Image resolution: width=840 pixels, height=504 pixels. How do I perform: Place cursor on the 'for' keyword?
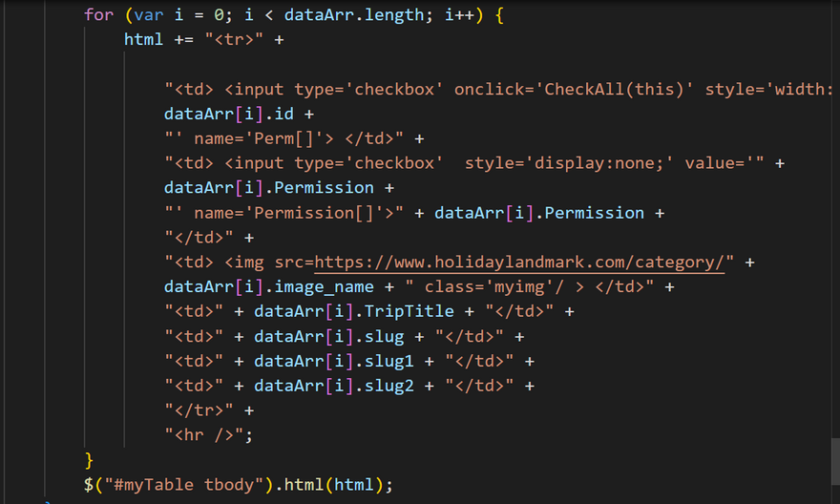pyautogui.click(x=98, y=15)
